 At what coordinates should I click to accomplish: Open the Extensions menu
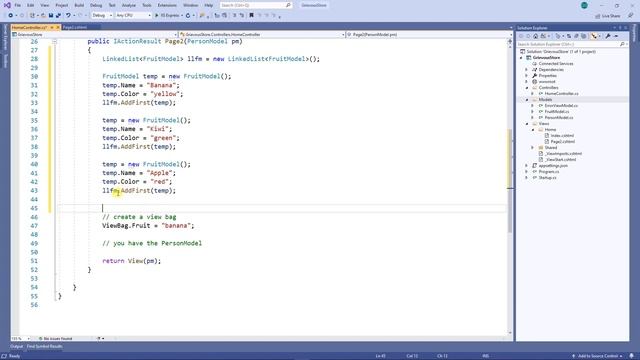click(167, 5)
